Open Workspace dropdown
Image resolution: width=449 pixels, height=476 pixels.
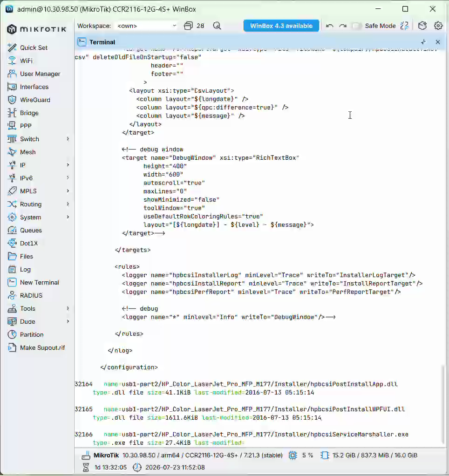(x=147, y=26)
